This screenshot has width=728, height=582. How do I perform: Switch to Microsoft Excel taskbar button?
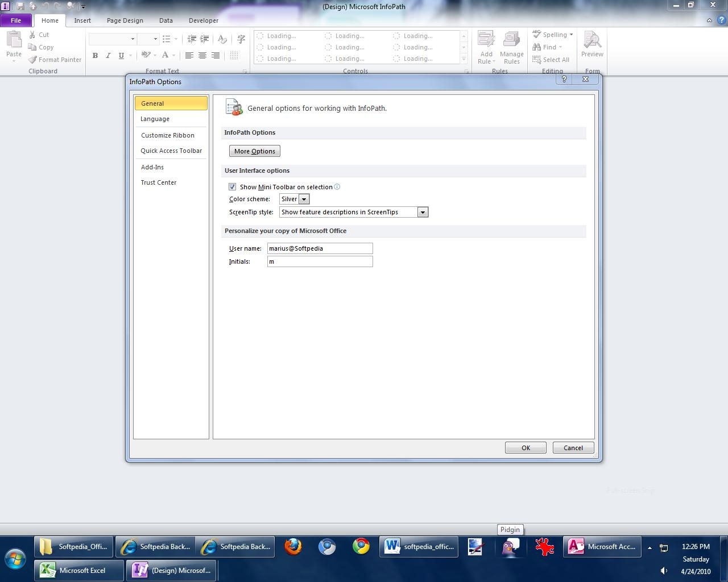(x=79, y=571)
